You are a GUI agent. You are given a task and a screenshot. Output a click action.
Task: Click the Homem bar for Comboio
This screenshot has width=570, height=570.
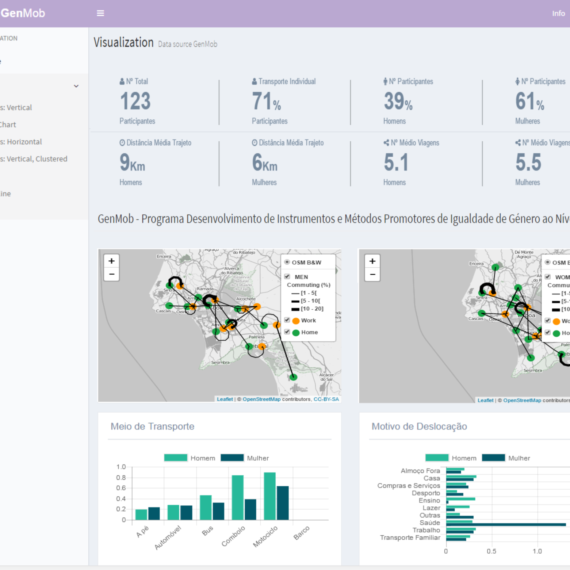point(238,498)
